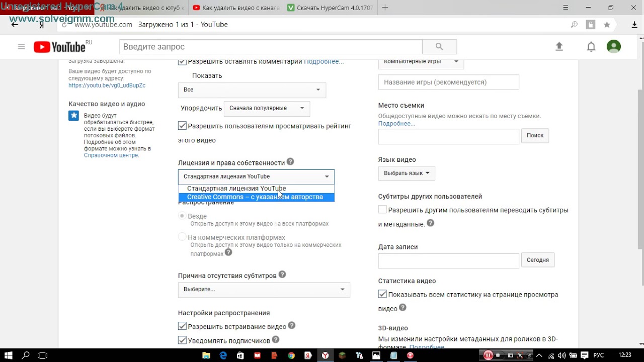Go to the YouTube home logo

pos(59,47)
